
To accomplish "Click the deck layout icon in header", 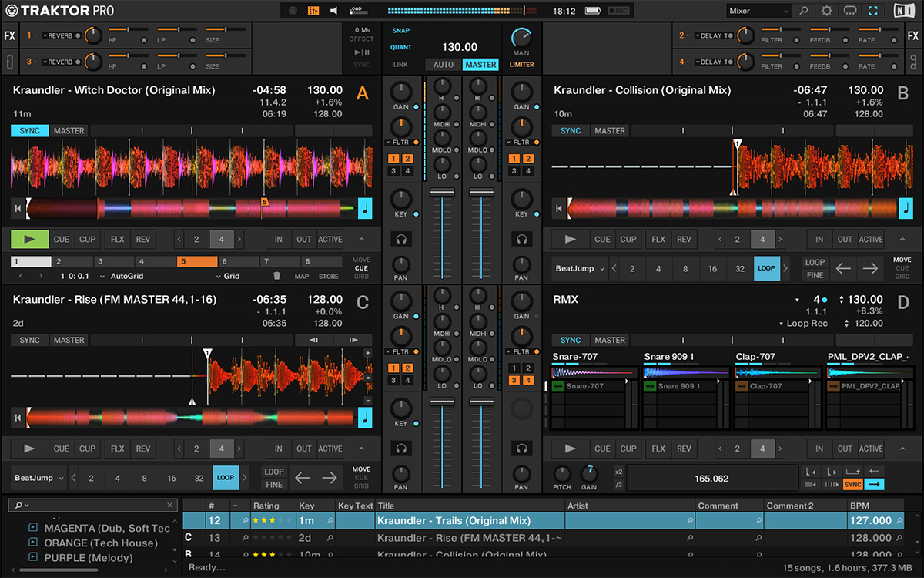I will coord(313,11).
